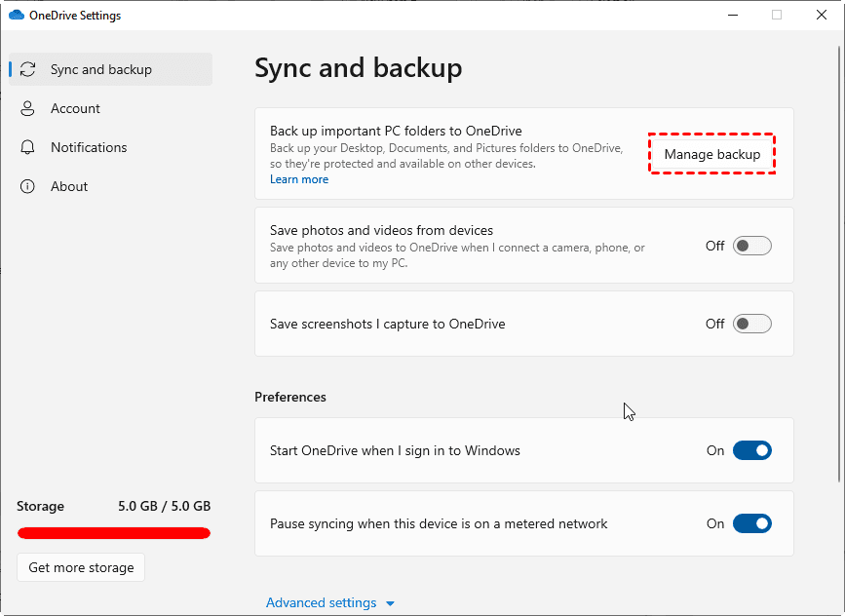845x616 pixels.
Task: Enable saving photos and videos from devices
Action: pyautogui.click(x=751, y=246)
